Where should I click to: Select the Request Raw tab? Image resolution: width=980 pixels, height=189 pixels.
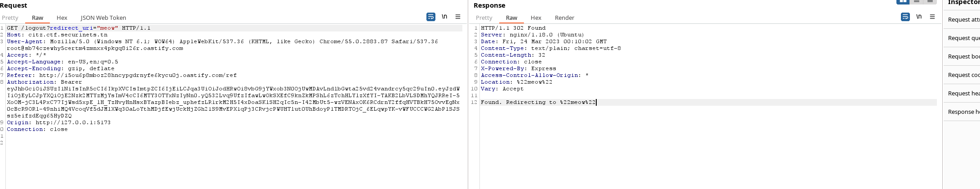pyautogui.click(x=37, y=18)
